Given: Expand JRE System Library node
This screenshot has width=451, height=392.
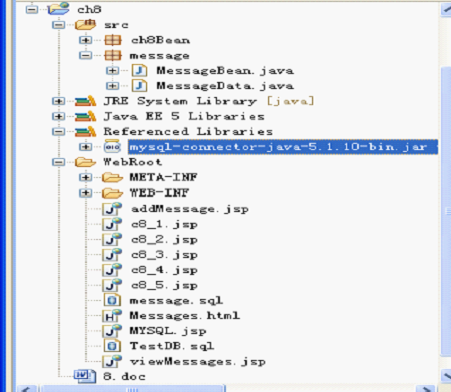Looking at the screenshot, I should tap(58, 101).
